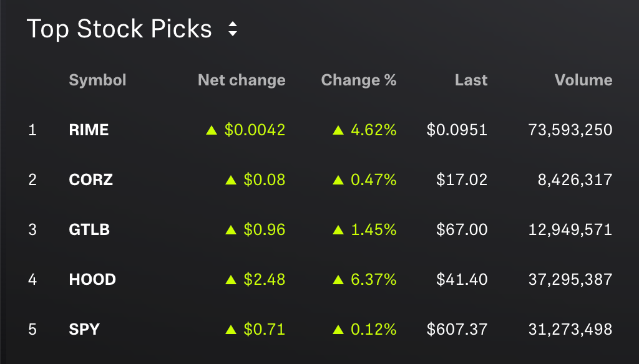Click the Top Stock Picks title
This screenshot has height=364, width=639.
click(x=119, y=29)
